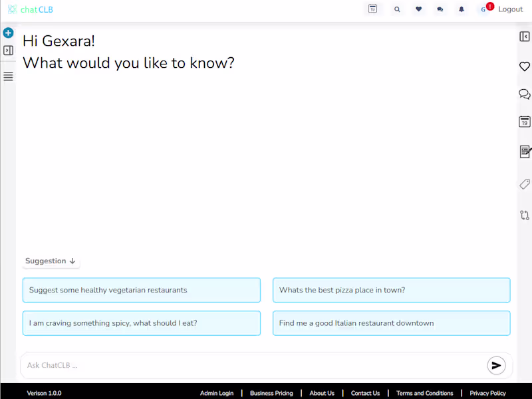Open Terms and Conditions footer link
The image size is (532, 399).
pos(425,393)
